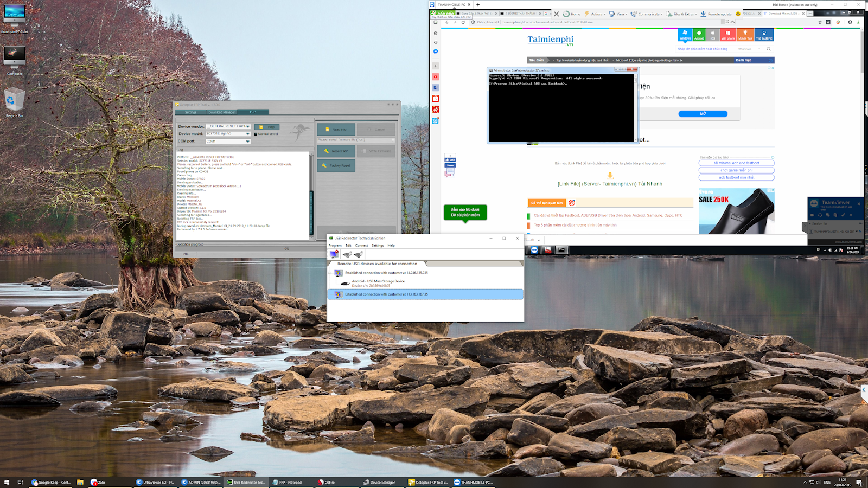This screenshot has height=488, width=868.
Task: Open Recycle Bin desktop icon
Action: (15, 104)
